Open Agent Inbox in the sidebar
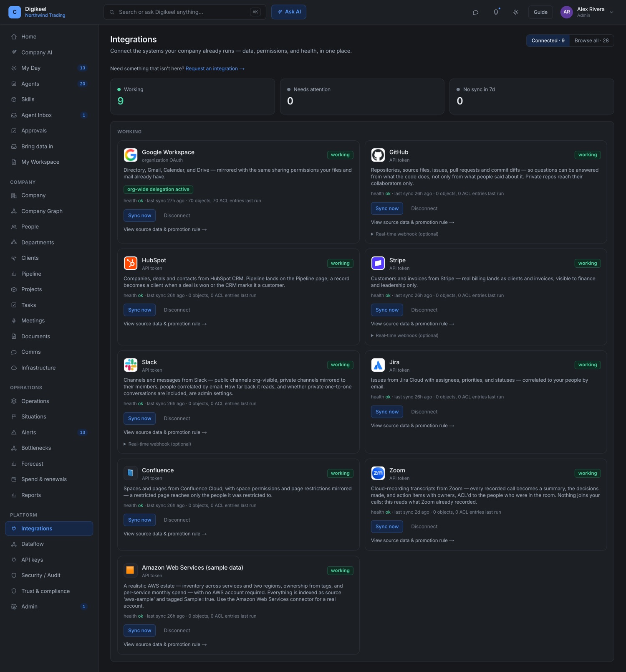This screenshot has width=626, height=672. pos(49,115)
